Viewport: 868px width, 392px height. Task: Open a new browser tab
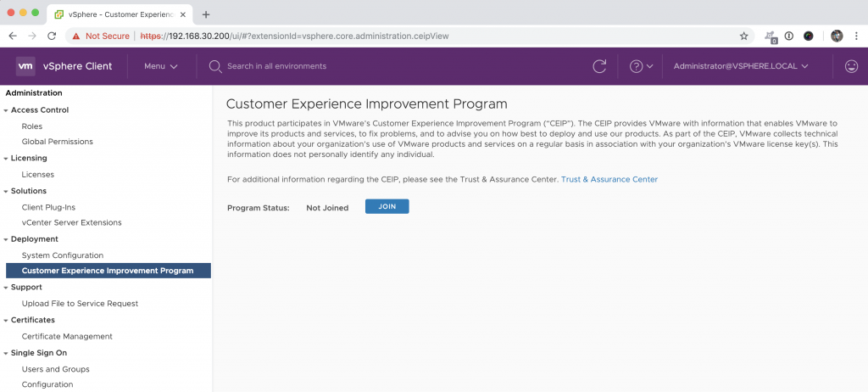point(206,14)
